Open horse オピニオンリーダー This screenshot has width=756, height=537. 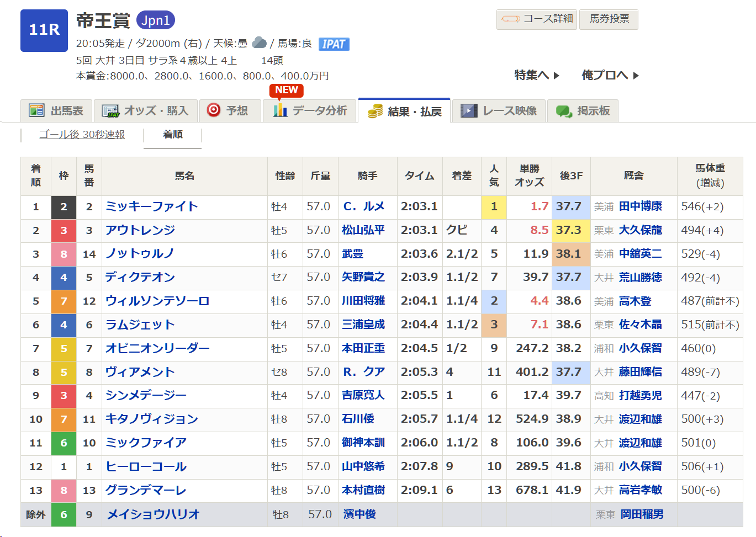point(157,348)
